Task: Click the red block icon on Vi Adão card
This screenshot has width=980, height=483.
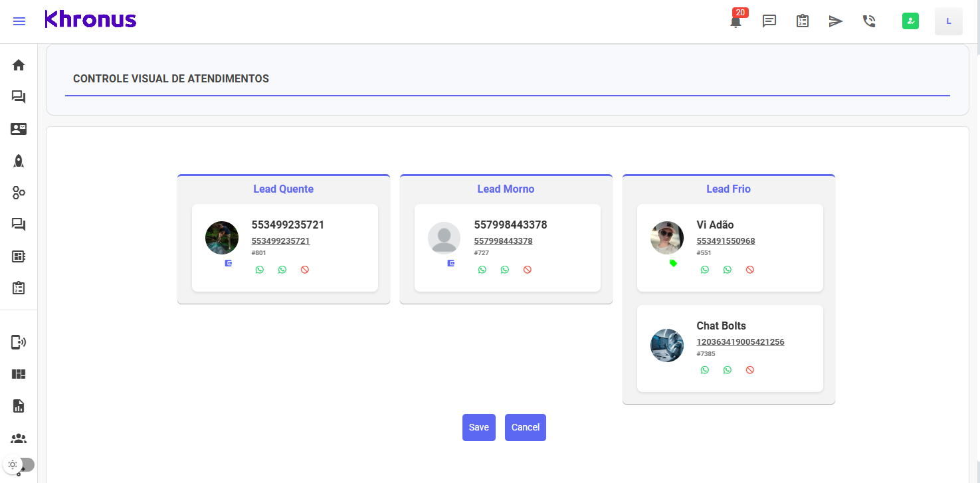Action: point(750,270)
